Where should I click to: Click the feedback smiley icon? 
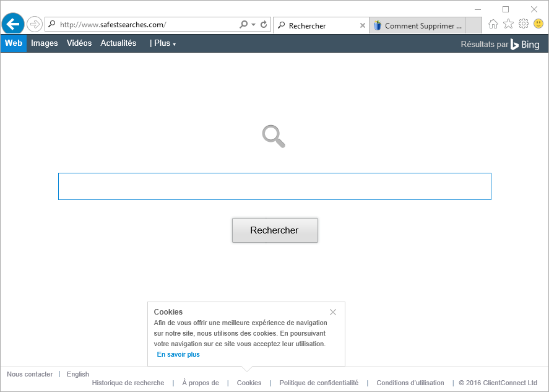(x=538, y=24)
